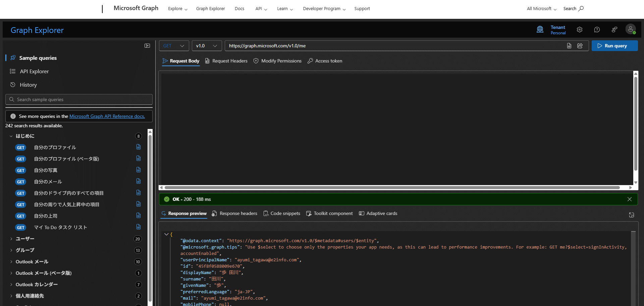Select the Sample queries sidebar section

click(38, 58)
